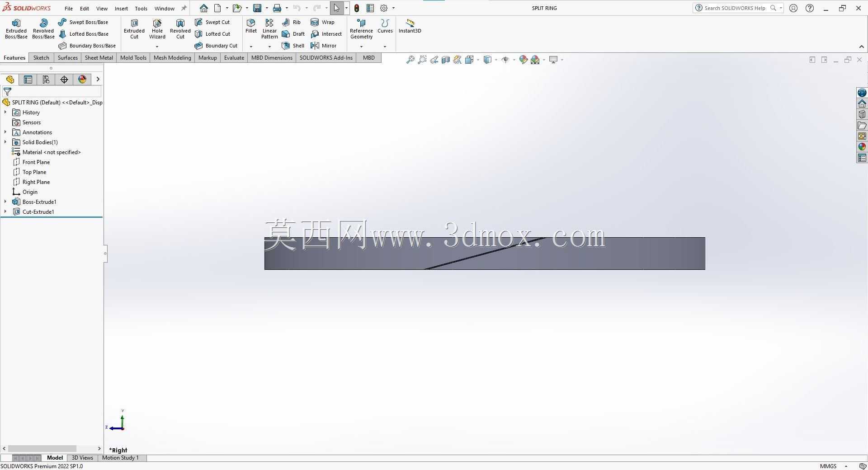This screenshot has width=868, height=470.
Task: Expand the Solid Bodies(1) node
Action: tap(5, 142)
